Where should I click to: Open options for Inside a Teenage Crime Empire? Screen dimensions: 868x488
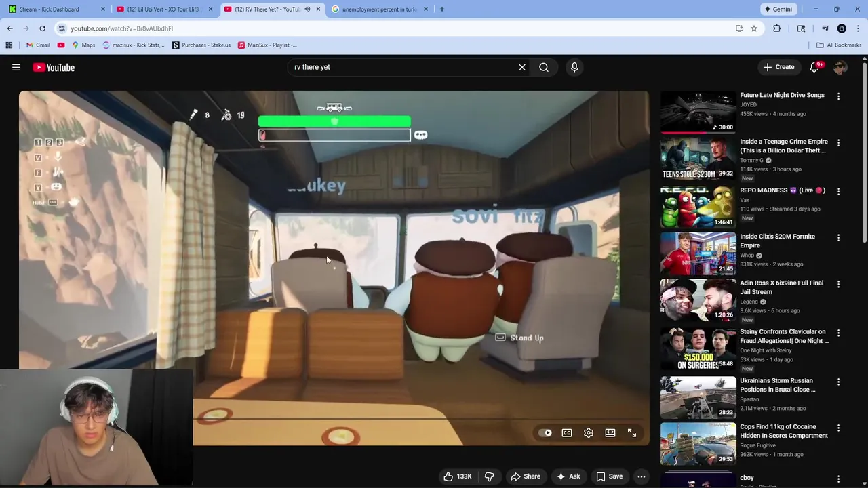pyautogui.click(x=838, y=143)
